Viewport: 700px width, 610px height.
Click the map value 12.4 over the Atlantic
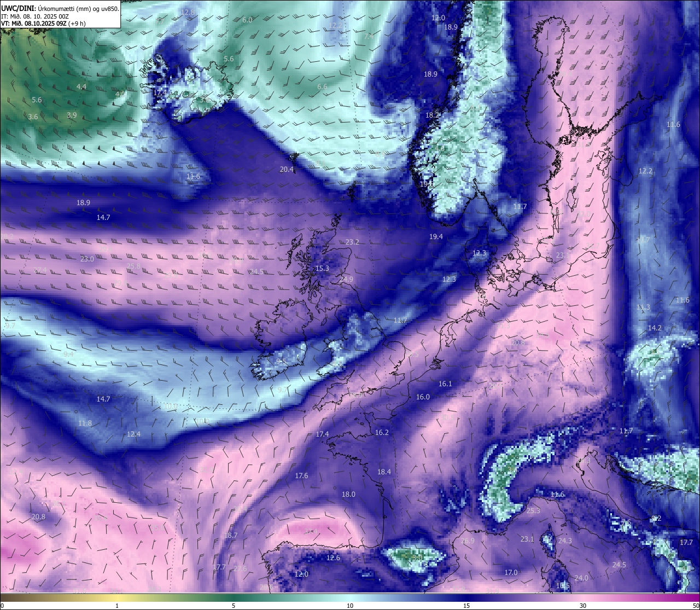pos(133,434)
